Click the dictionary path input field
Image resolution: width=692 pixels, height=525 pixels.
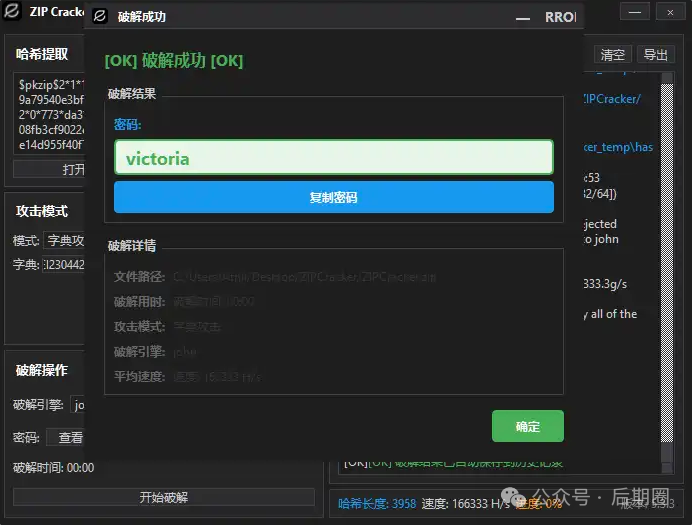(64, 265)
